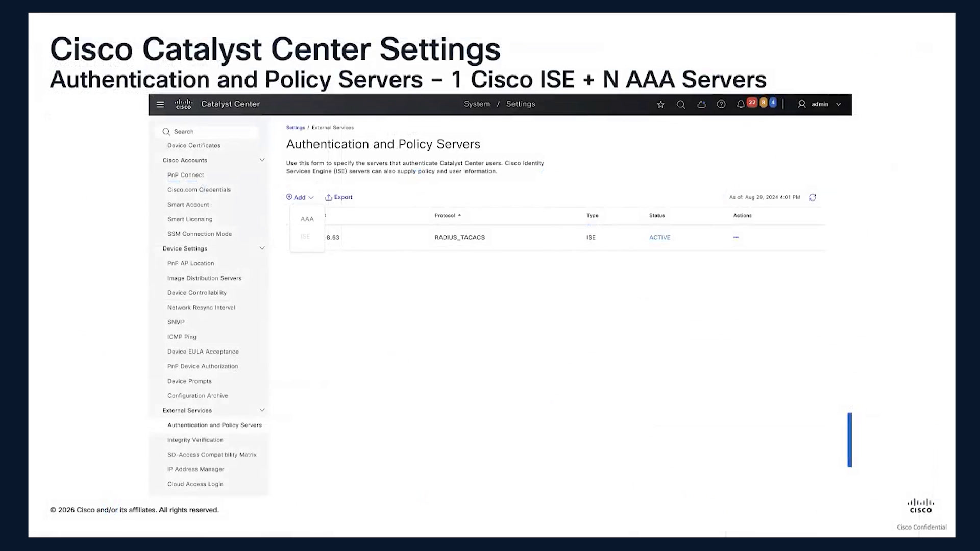
Task: Open SNMP settings
Action: coord(176,322)
